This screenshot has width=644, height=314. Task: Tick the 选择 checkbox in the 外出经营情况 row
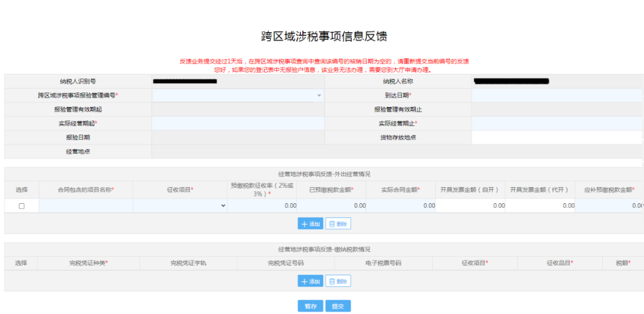21,206
